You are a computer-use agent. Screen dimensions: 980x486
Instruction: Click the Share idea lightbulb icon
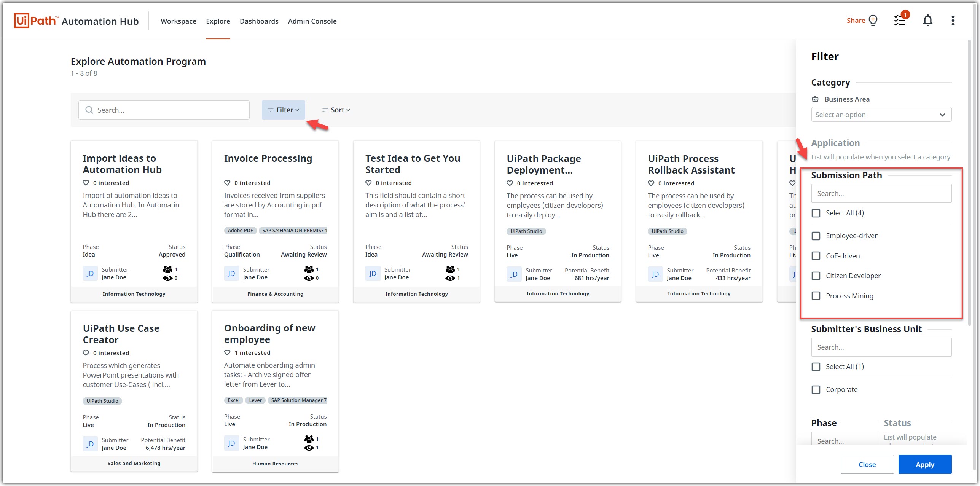(873, 20)
